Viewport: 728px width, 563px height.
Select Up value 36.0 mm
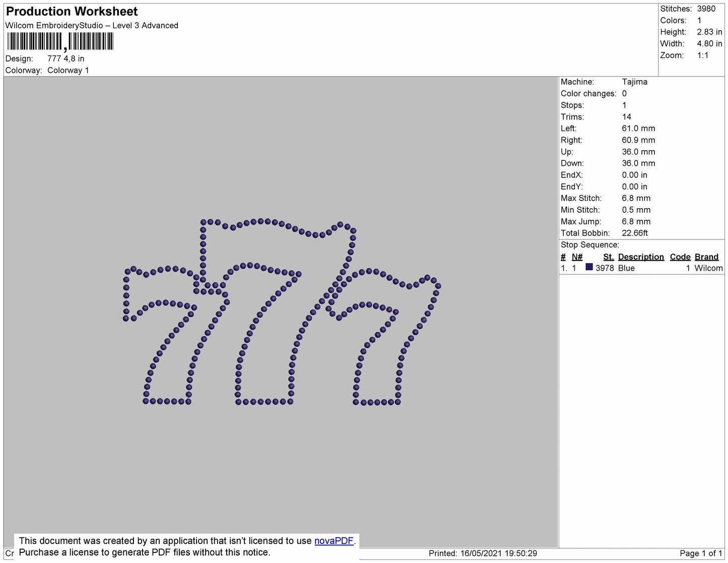point(638,152)
